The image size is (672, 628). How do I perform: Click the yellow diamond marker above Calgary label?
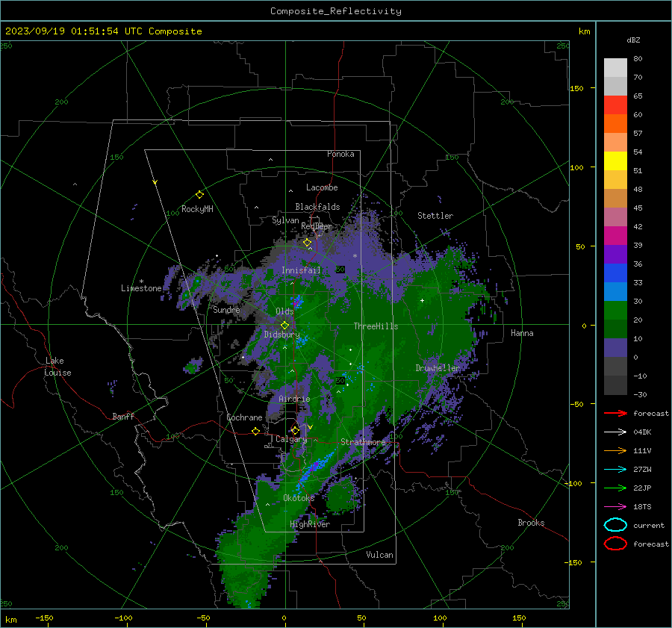295,430
